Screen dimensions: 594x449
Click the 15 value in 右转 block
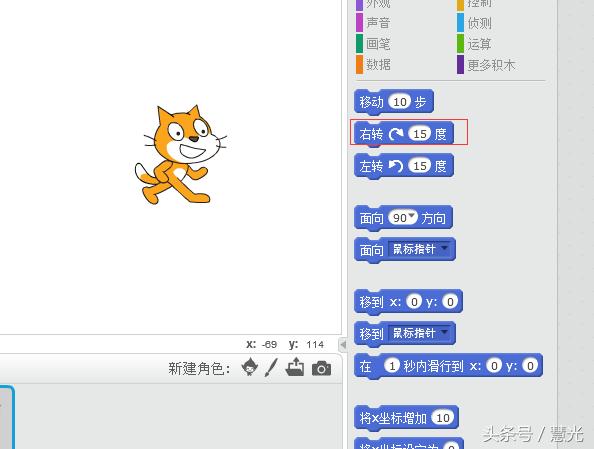point(420,134)
